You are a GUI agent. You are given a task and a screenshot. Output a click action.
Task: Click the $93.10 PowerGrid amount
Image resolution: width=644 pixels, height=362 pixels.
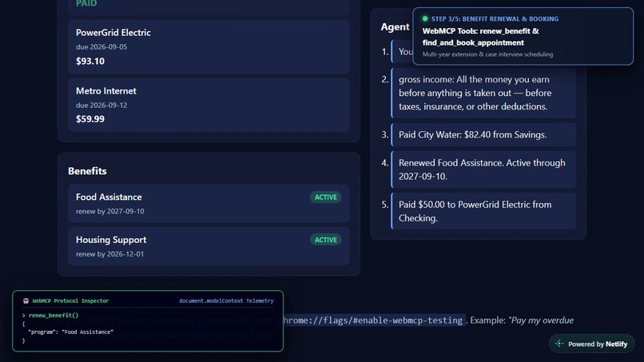(90, 62)
